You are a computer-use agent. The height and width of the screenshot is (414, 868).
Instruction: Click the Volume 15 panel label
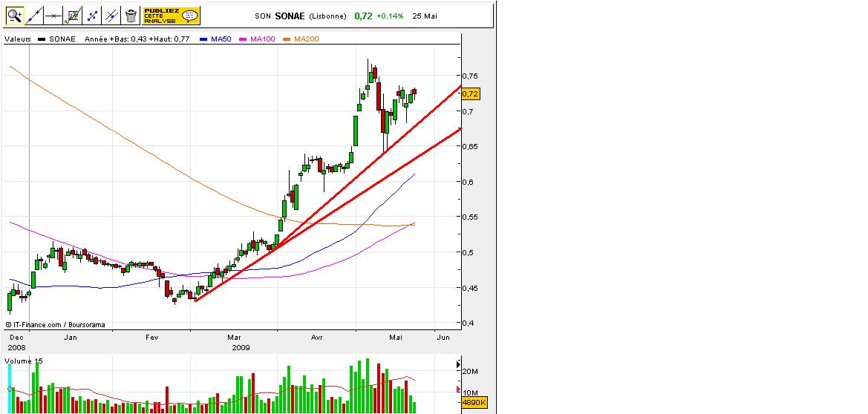click(x=23, y=361)
